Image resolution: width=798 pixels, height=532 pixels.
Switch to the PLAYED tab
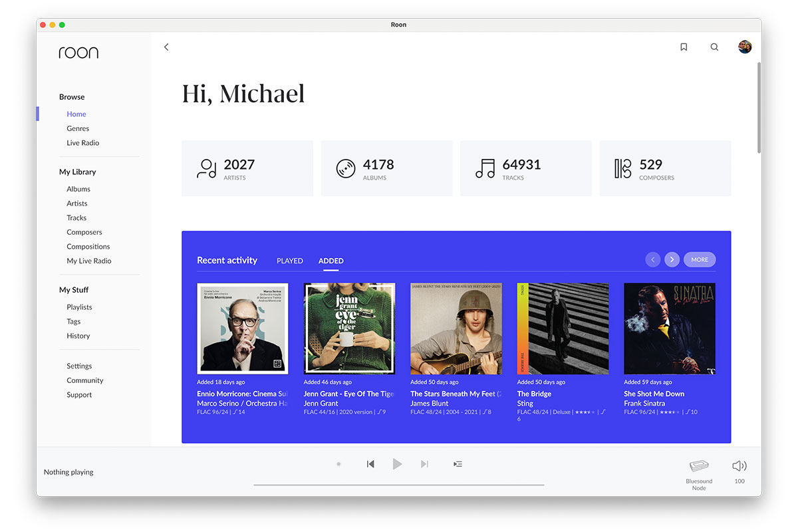[x=290, y=261]
